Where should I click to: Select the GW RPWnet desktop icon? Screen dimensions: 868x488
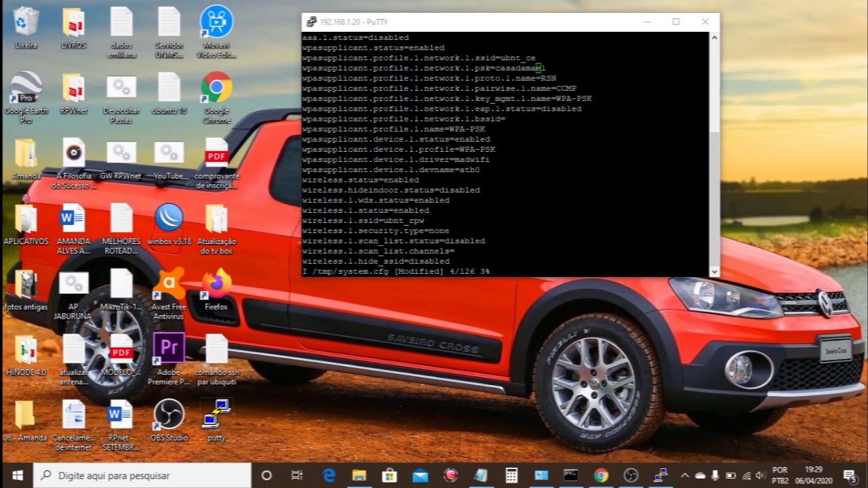click(x=121, y=159)
